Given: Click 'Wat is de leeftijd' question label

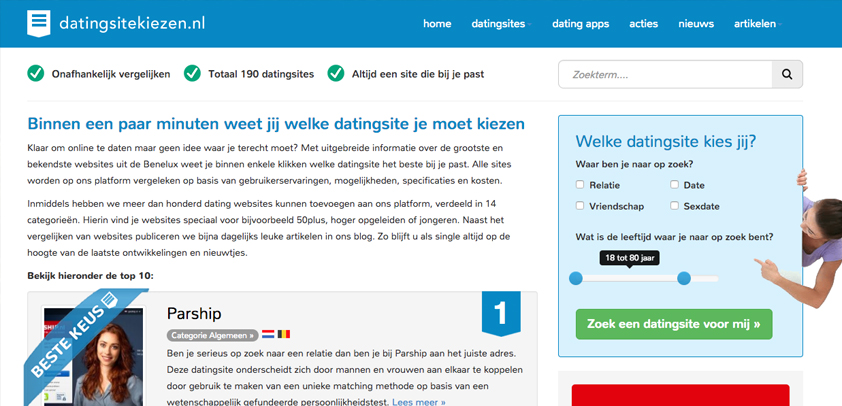Looking at the screenshot, I should 674,237.
